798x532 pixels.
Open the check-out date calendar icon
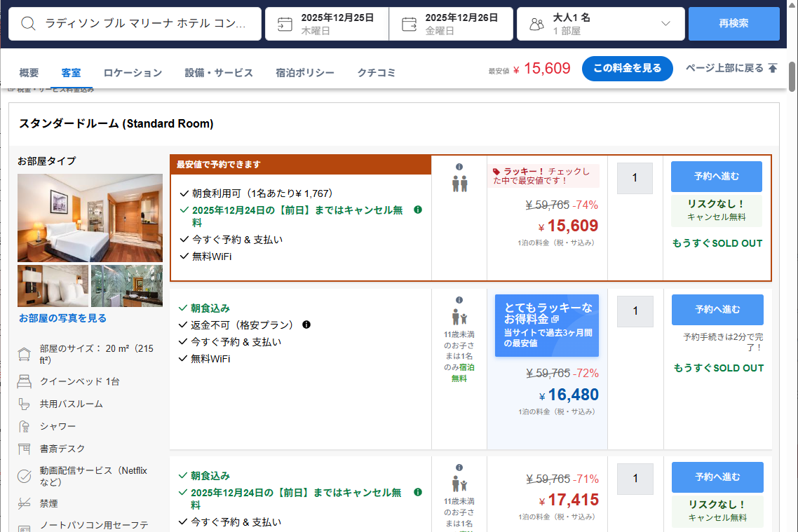[409, 24]
